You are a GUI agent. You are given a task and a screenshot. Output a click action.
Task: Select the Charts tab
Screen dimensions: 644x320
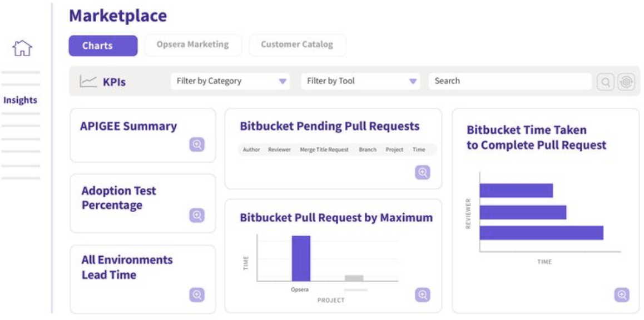click(103, 46)
